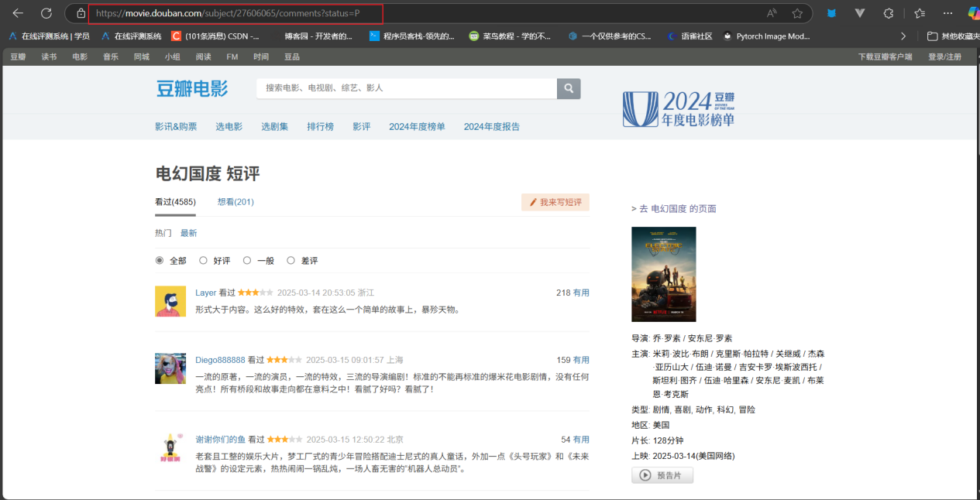Click the pencil icon on 我来写短评

tap(533, 203)
